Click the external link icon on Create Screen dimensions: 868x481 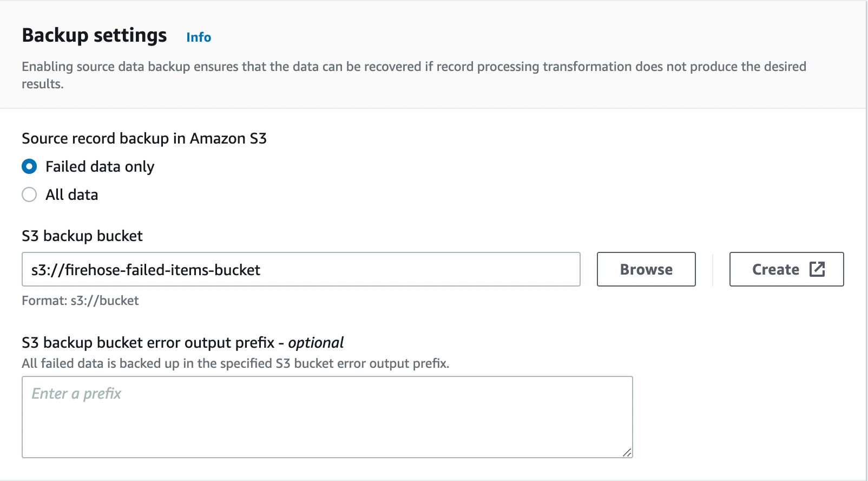click(x=817, y=269)
